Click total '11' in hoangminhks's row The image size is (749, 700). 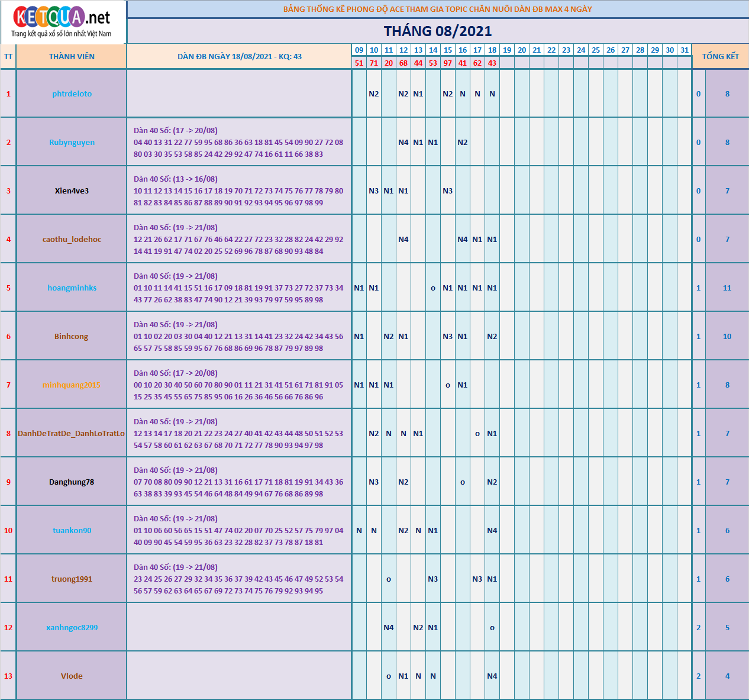pos(727,288)
